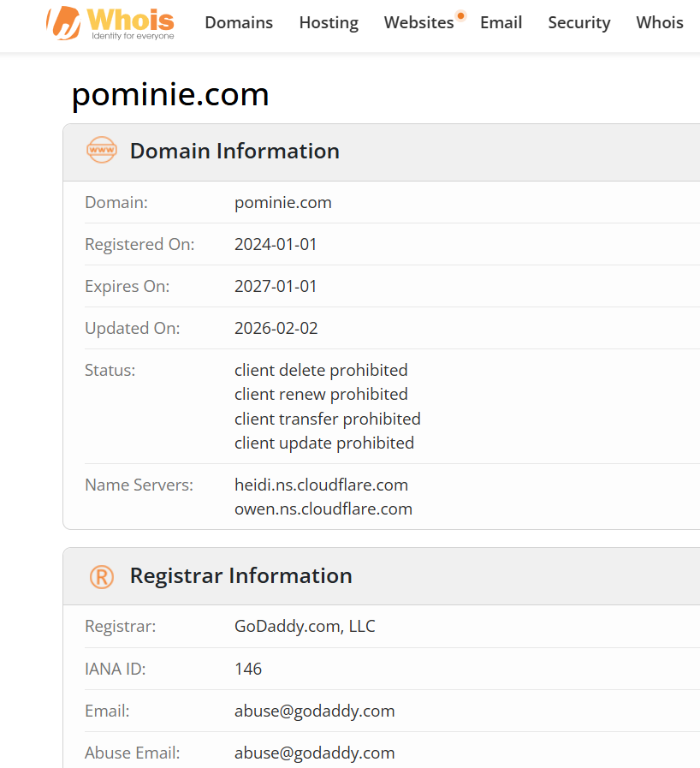This screenshot has width=700, height=768.
Task: Open the Domains menu
Action: click(x=239, y=22)
